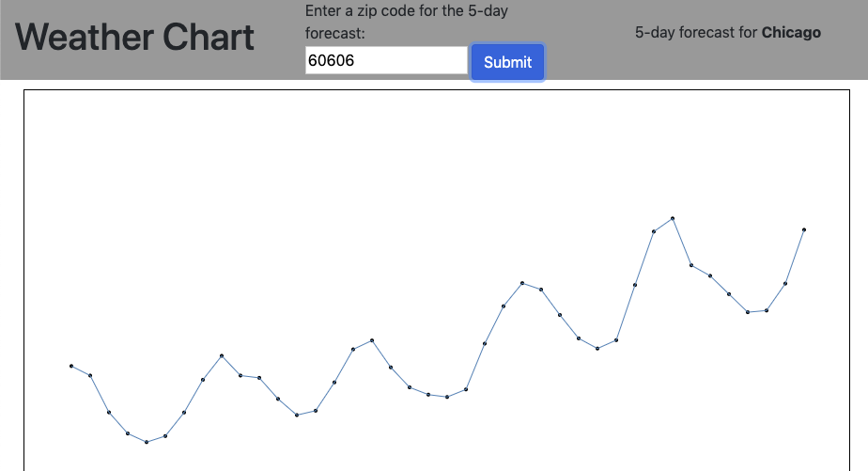Click the blue Submit button
Image resolution: width=868 pixels, height=471 pixels.
(x=507, y=62)
